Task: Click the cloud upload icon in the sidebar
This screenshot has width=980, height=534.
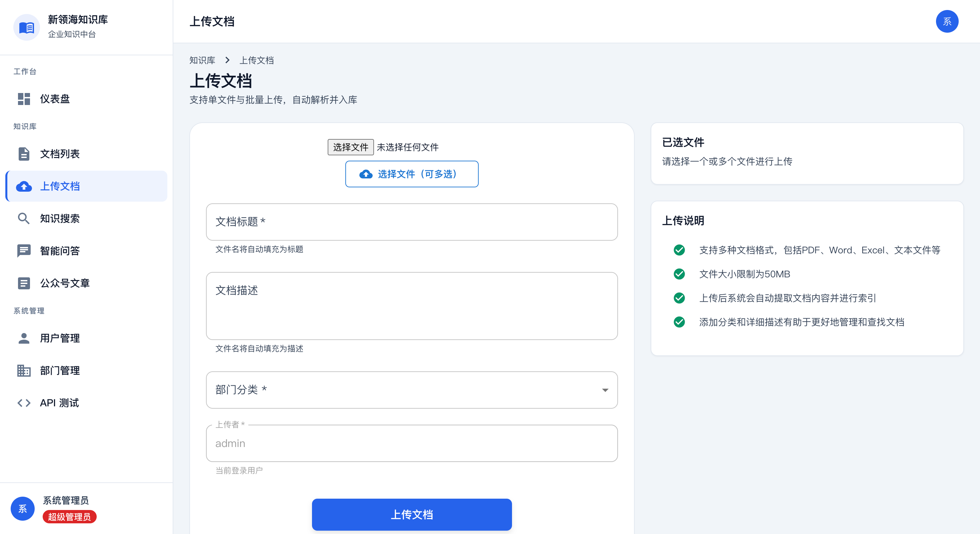Action: (x=24, y=186)
